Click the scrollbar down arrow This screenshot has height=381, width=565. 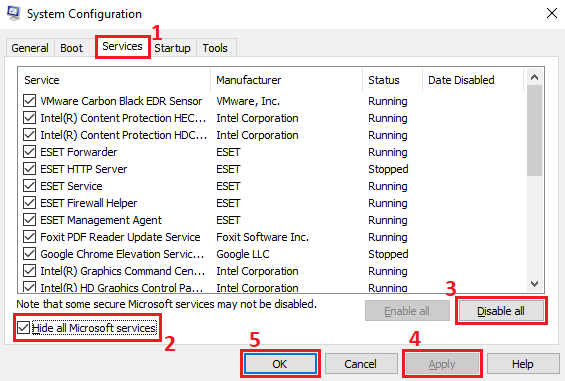pyautogui.click(x=535, y=284)
